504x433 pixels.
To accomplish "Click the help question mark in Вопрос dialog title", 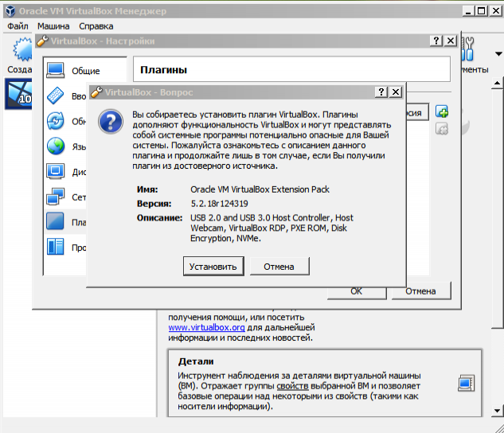I will pyautogui.click(x=381, y=92).
